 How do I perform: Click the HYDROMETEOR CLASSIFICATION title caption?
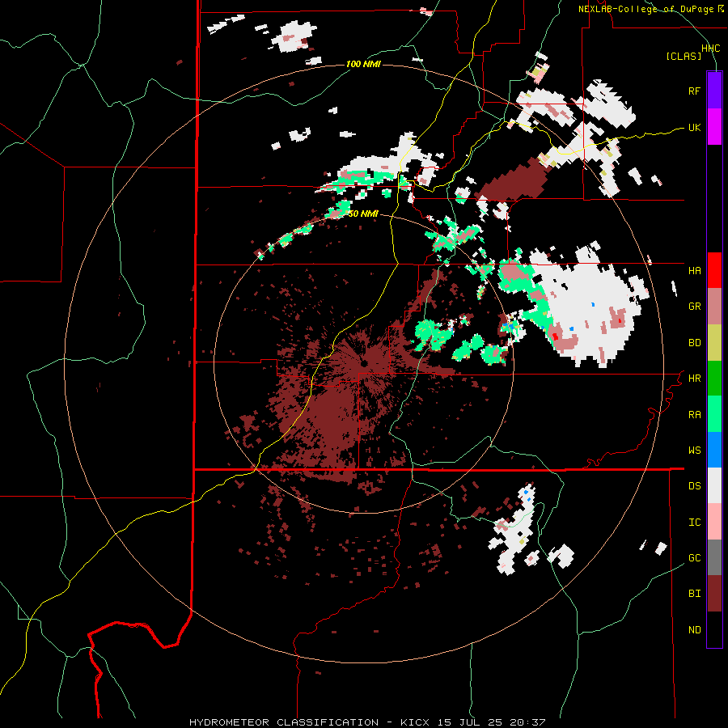coord(284,722)
